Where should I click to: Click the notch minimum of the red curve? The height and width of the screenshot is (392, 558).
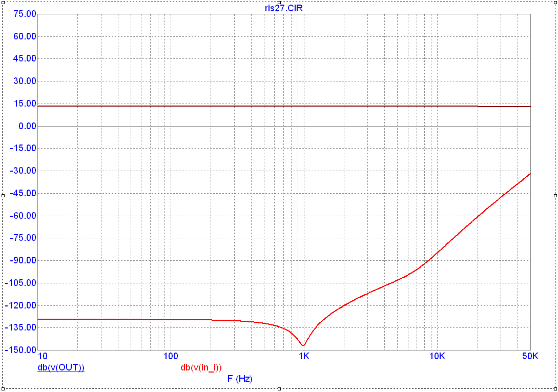pos(303,345)
